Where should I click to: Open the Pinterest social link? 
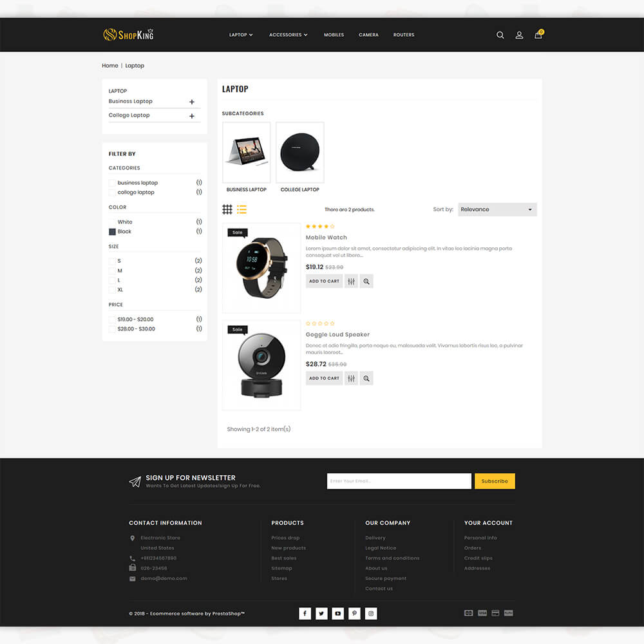354,614
